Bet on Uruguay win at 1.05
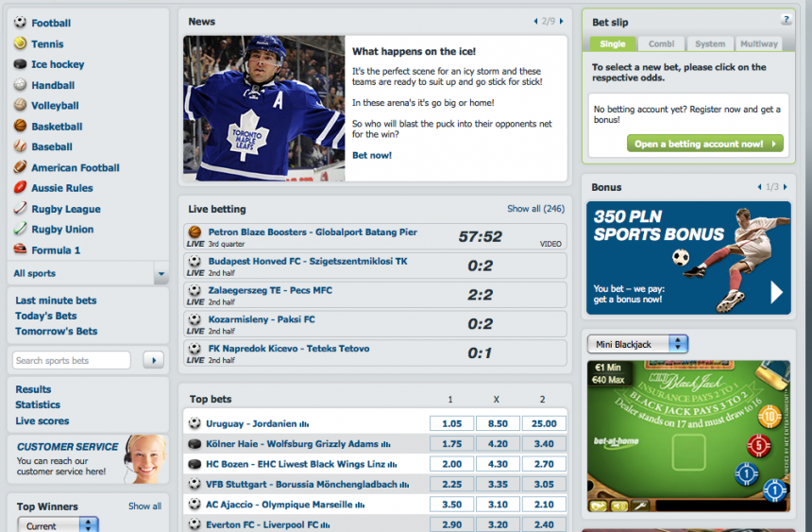This screenshot has height=532, width=812. 451,423
